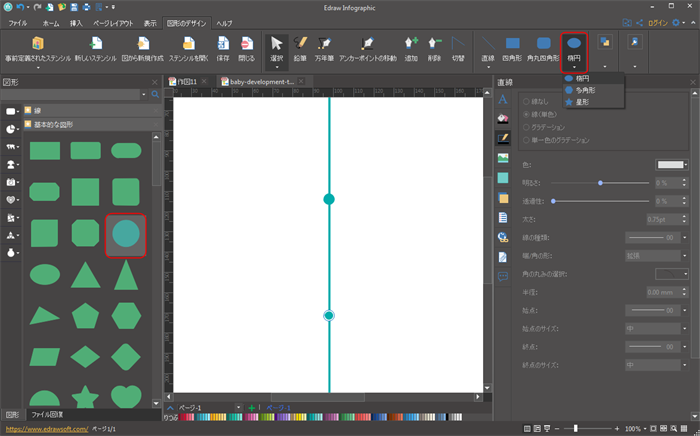Choose the 四角形 rectangle tool
This screenshot has height=436, width=700.
pos(512,48)
